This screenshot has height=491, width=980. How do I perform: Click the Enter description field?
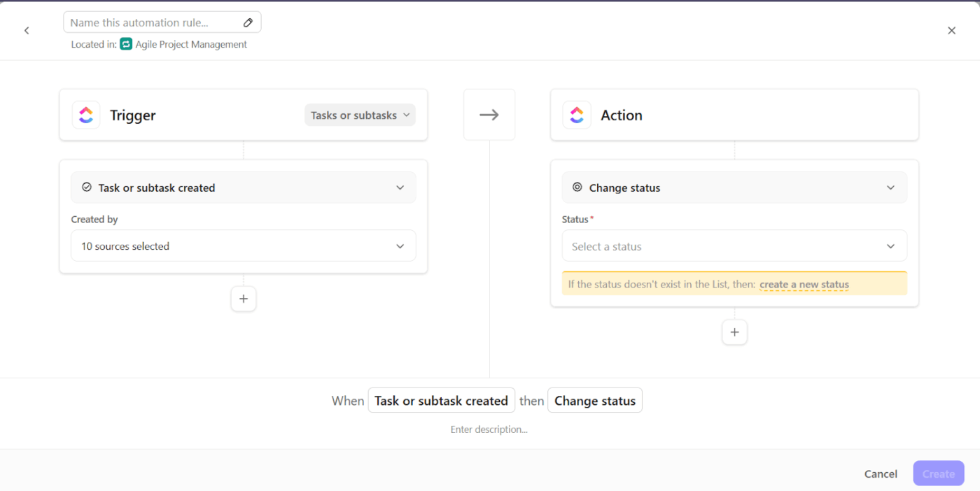point(489,429)
